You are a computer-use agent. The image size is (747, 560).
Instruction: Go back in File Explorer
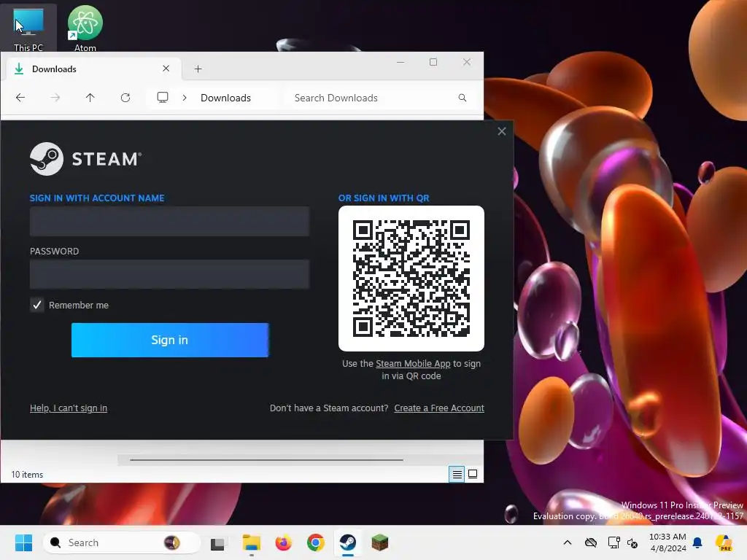[x=20, y=98]
